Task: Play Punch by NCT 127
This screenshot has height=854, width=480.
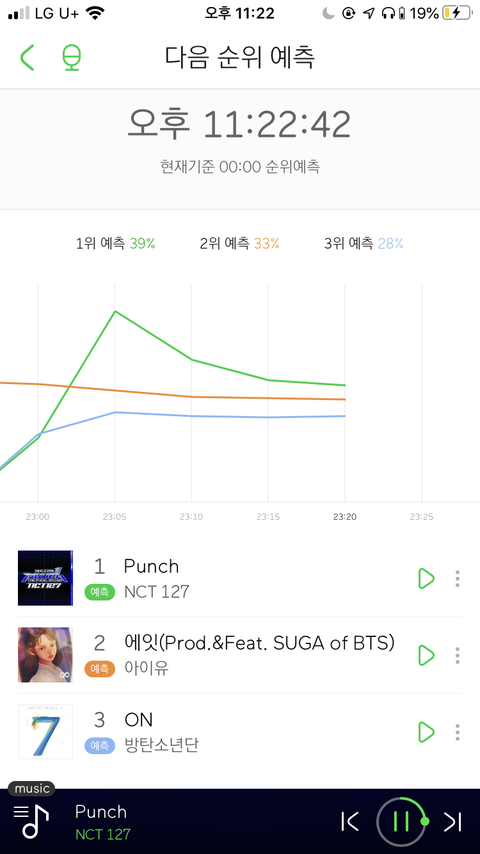Action: coord(426,578)
